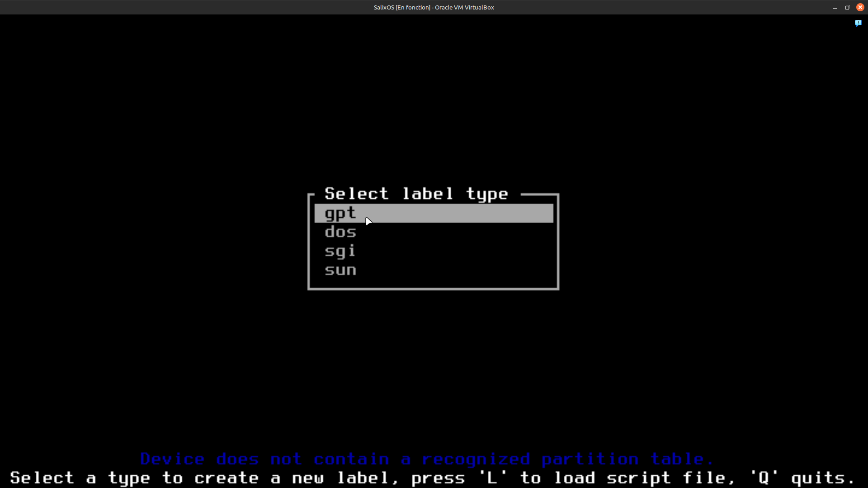Screen dimensions: 868x488
Task: Click the word 'Device' in blue warning
Action: coord(172,459)
